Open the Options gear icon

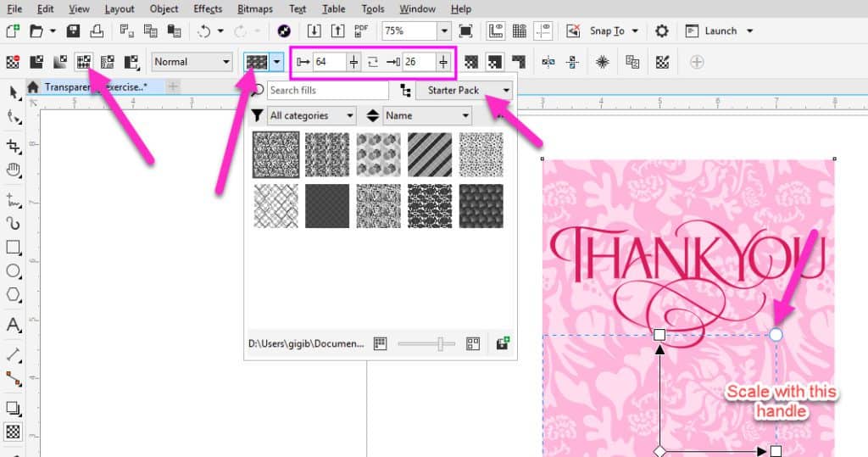click(662, 31)
